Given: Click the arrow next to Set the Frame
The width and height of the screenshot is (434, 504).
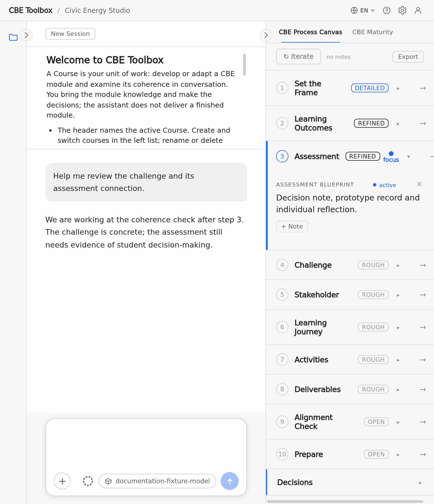Looking at the screenshot, I should coord(423,88).
